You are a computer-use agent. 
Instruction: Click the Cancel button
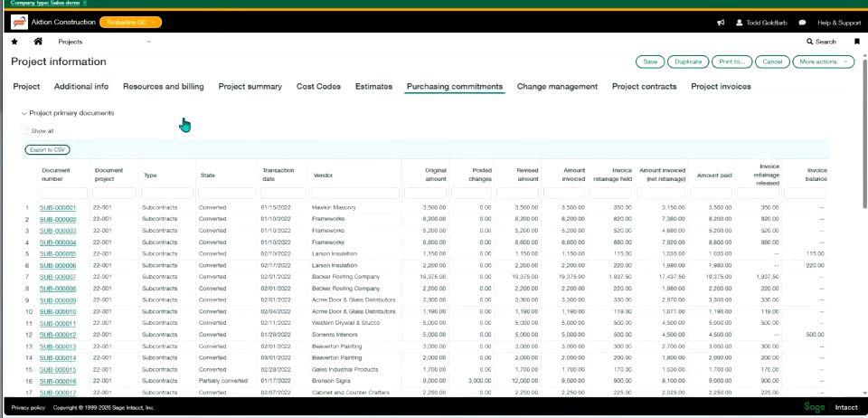pyautogui.click(x=772, y=62)
